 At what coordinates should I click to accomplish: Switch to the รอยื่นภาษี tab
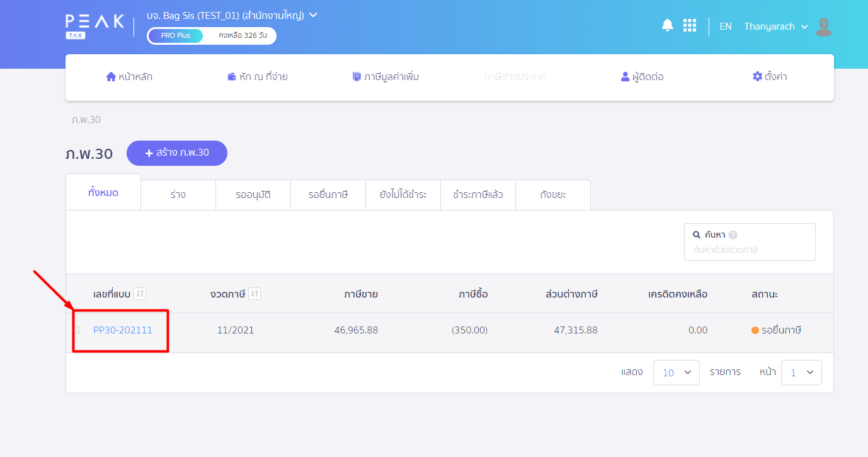pyautogui.click(x=328, y=195)
